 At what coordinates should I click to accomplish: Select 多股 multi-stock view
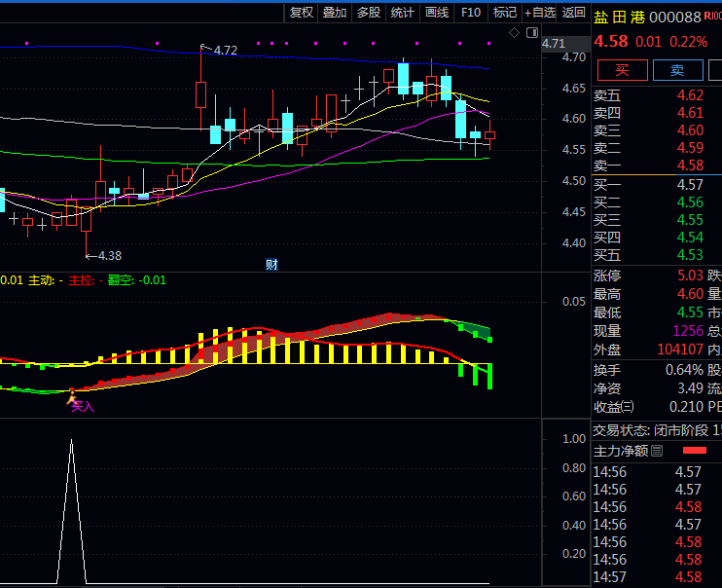click(x=368, y=13)
